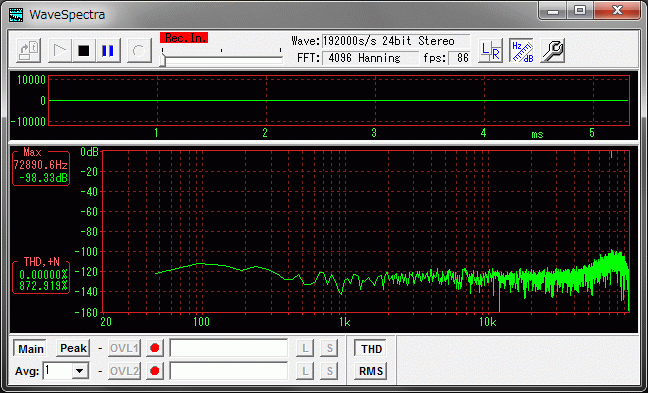Pause with the blue bars button
Image resolution: width=648 pixels, height=393 pixels.
pyautogui.click(x=108, y=51)
